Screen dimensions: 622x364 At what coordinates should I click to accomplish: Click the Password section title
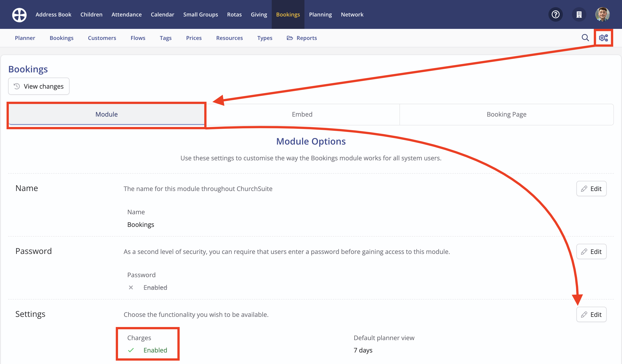[34, 251]
